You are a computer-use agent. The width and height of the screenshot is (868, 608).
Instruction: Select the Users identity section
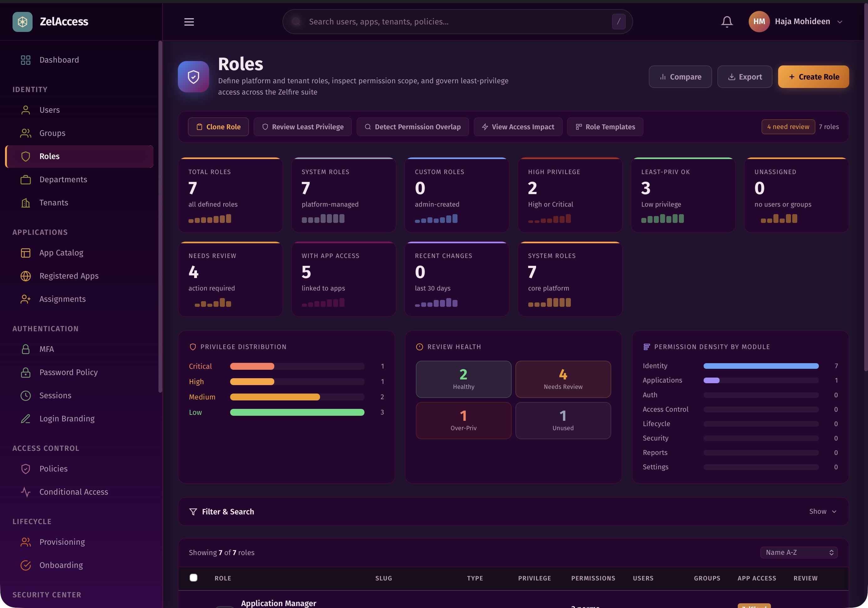tap(49, 110)
